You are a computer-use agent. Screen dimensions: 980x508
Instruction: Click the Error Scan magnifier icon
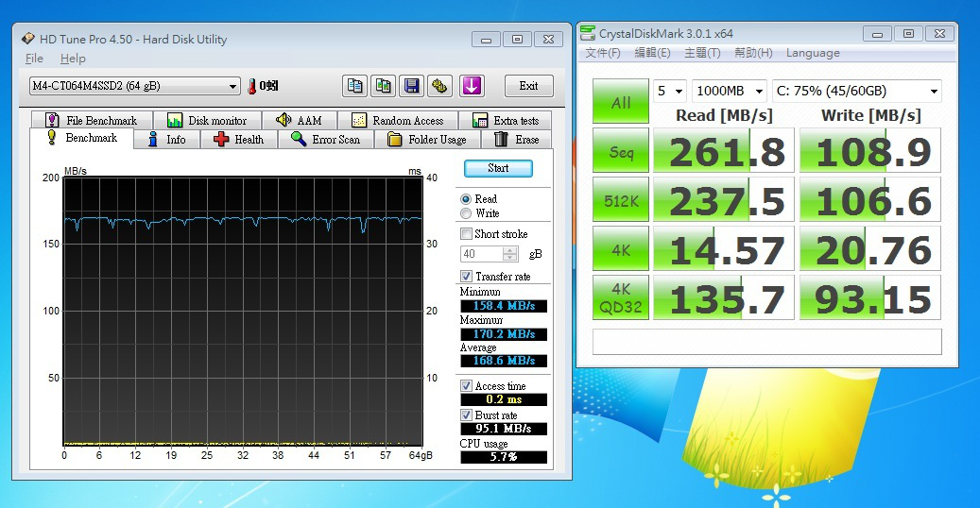(298, 139)
